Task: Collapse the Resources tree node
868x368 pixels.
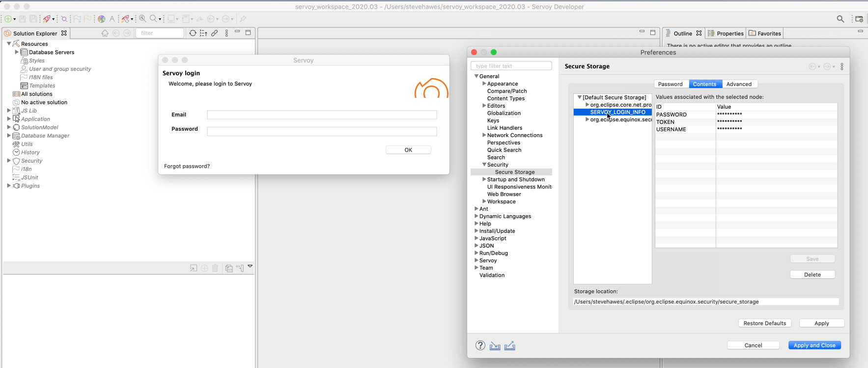Action: [9, 44]
